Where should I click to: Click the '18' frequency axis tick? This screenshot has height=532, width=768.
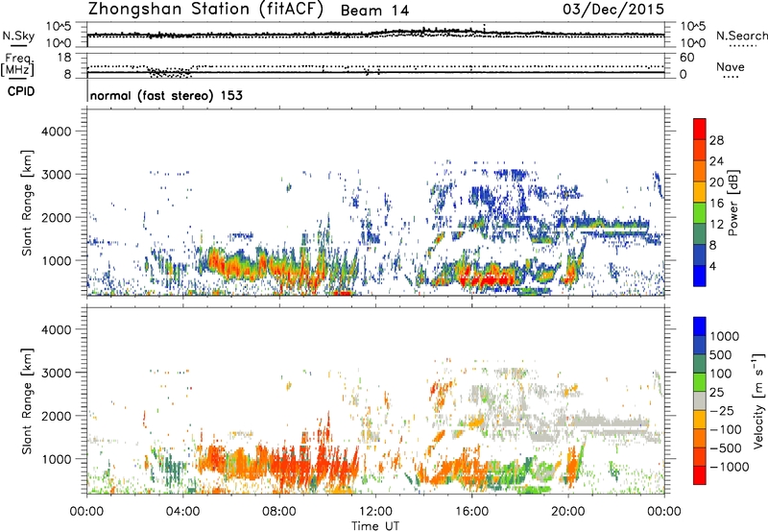point(64,58)
